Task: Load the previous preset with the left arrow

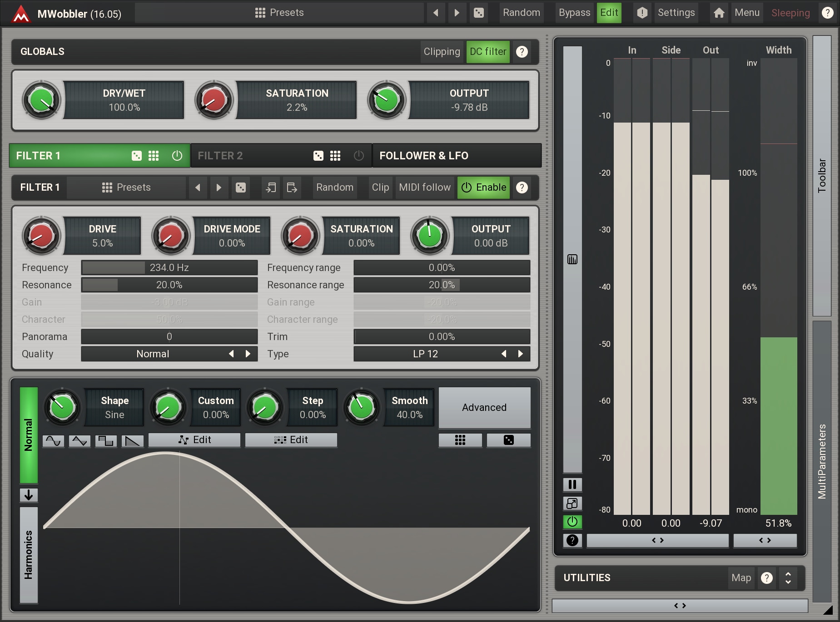Action: coord(436,13)
